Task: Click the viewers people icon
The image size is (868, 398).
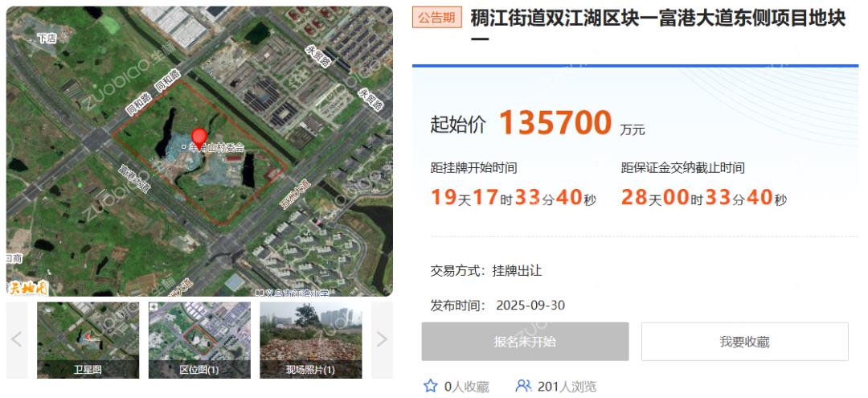Action: [x=523, y=386]
